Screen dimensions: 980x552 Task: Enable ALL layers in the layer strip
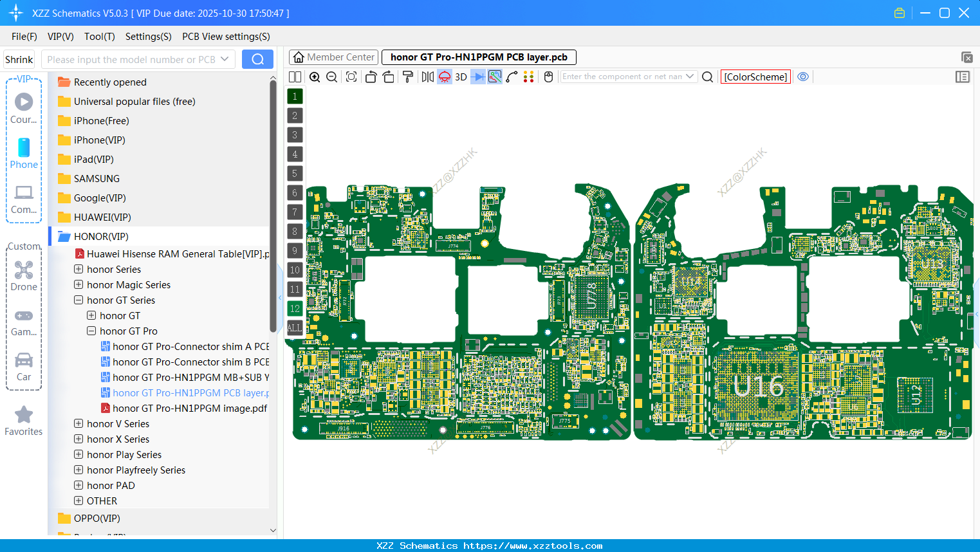coord(294,328)
